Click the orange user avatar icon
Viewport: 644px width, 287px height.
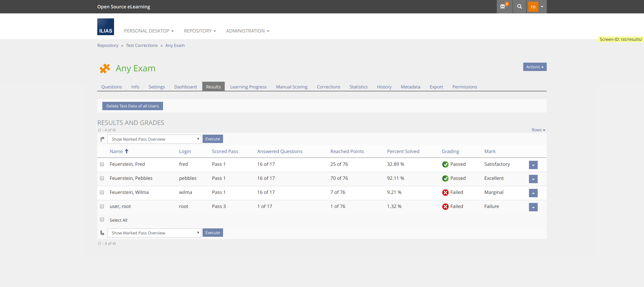coord(533,7)
